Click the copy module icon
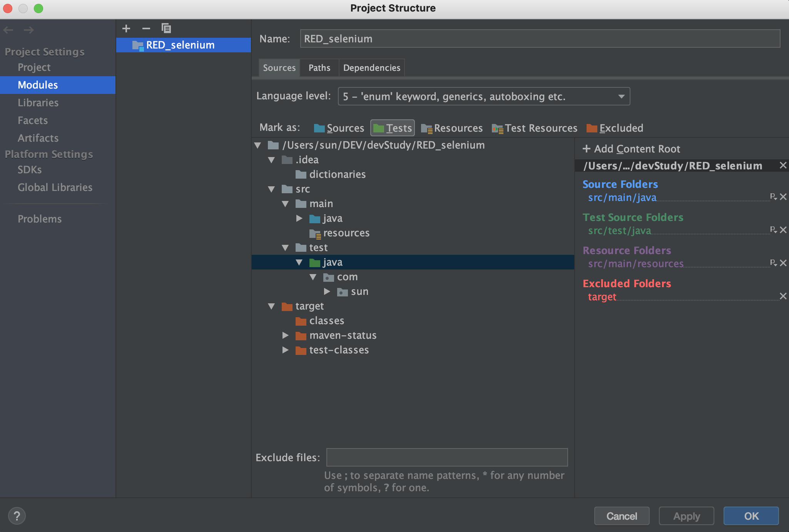789x532 pixels. point(166,28)
